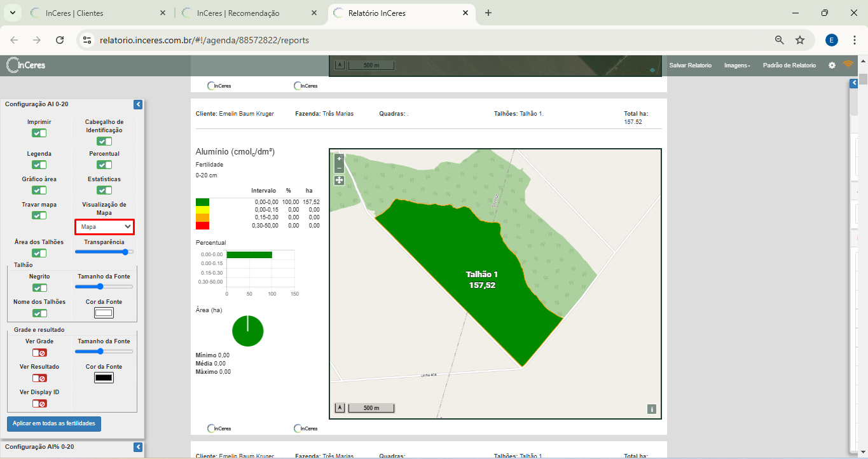Click the map pan arrows icon
The height and width of the screenshot is (459, 868).
tap(339, 180)
